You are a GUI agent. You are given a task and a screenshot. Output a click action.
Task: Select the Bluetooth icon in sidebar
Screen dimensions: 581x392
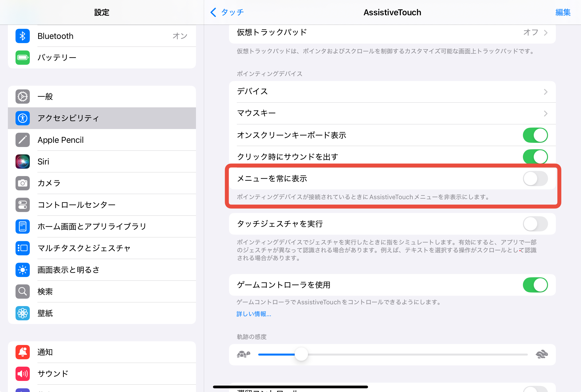tap(22, 36)
